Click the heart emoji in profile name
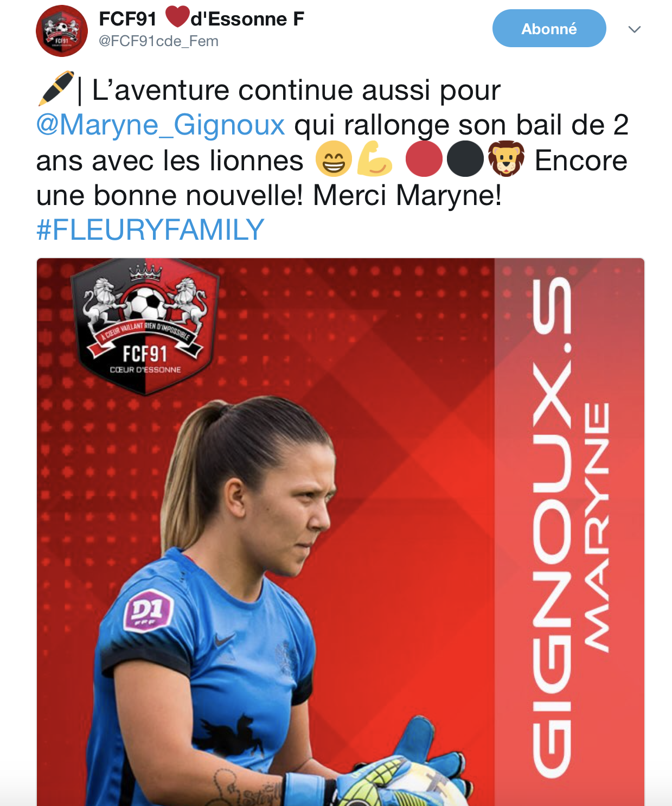672x806 pixels. click(177, 17)
